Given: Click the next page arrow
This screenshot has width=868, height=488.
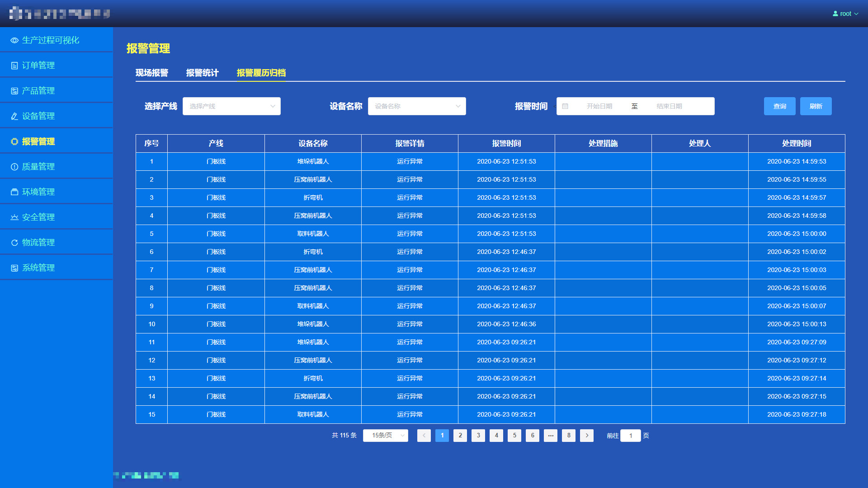Looking at the screenshot, I should (587, 436).
